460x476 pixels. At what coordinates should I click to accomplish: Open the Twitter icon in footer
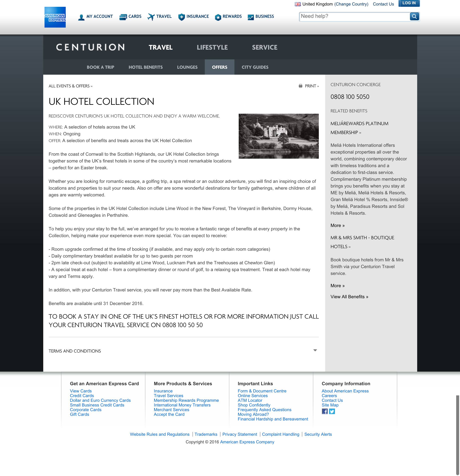click(332, 411)
